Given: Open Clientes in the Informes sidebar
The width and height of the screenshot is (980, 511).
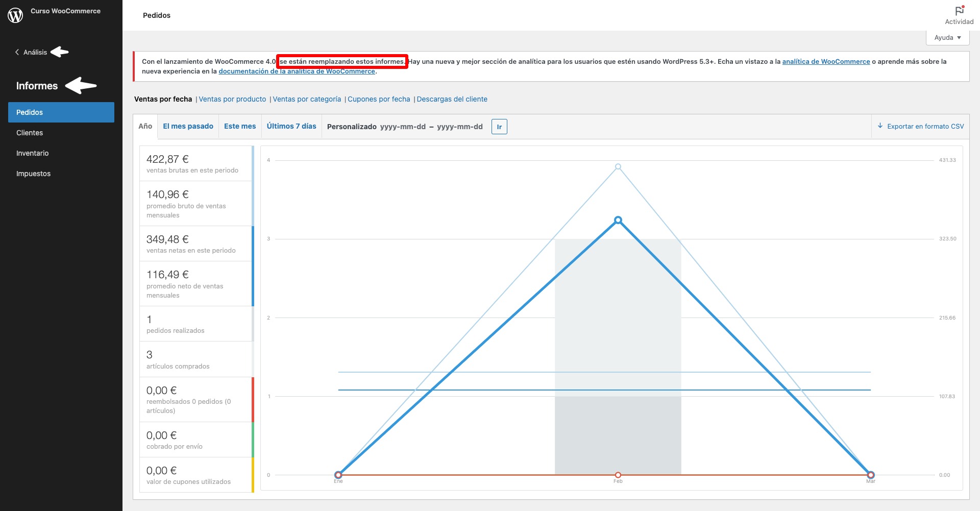Looking at the screenshot, I should click(x=30, y=133).
